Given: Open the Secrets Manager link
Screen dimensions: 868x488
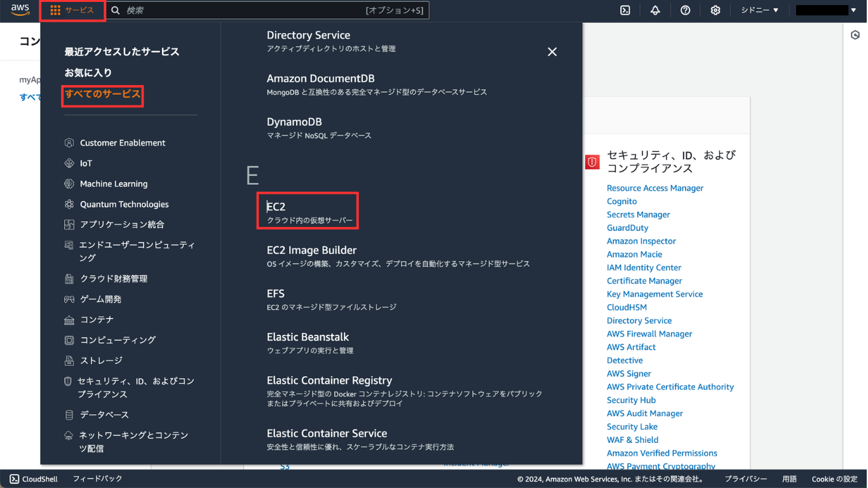Looking at the screenshot, I should [x=638, y=215].
